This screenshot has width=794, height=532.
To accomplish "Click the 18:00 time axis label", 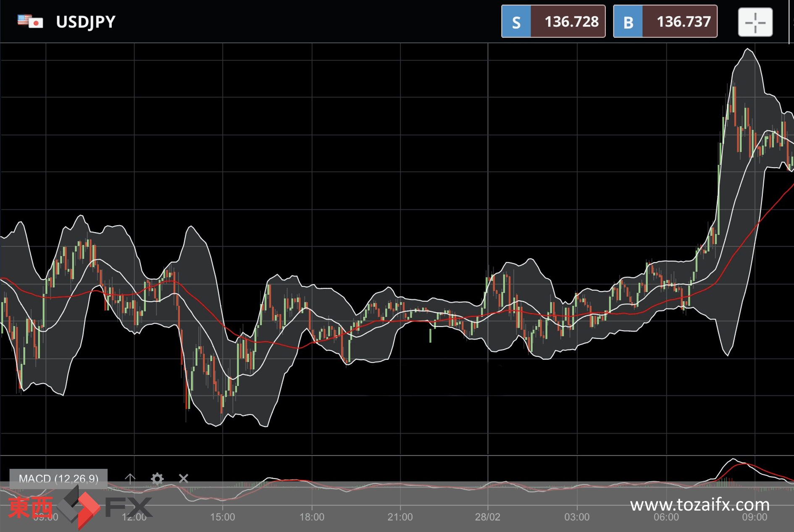I will pos(312,517).
